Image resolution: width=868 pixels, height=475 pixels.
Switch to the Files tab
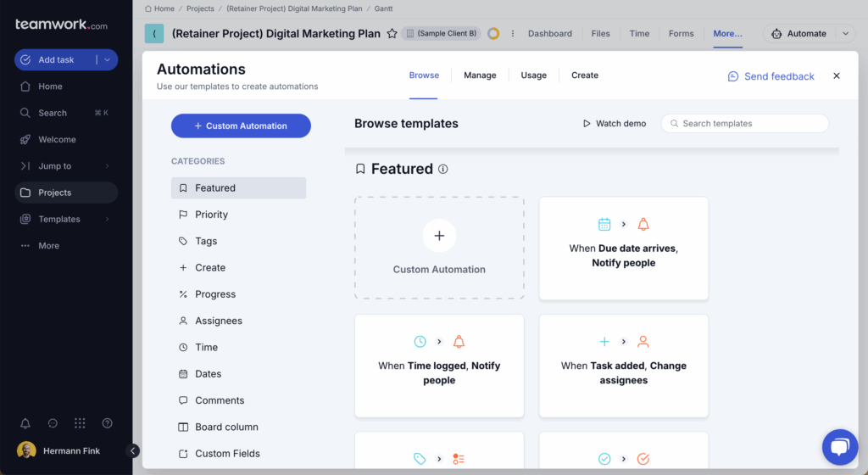click(x=600, y=34)
